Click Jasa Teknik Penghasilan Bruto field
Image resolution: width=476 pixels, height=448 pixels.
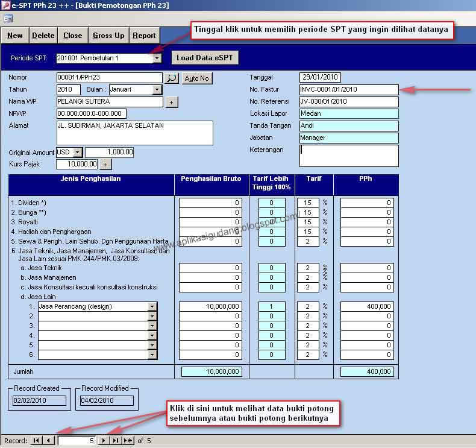pos(210,268)
